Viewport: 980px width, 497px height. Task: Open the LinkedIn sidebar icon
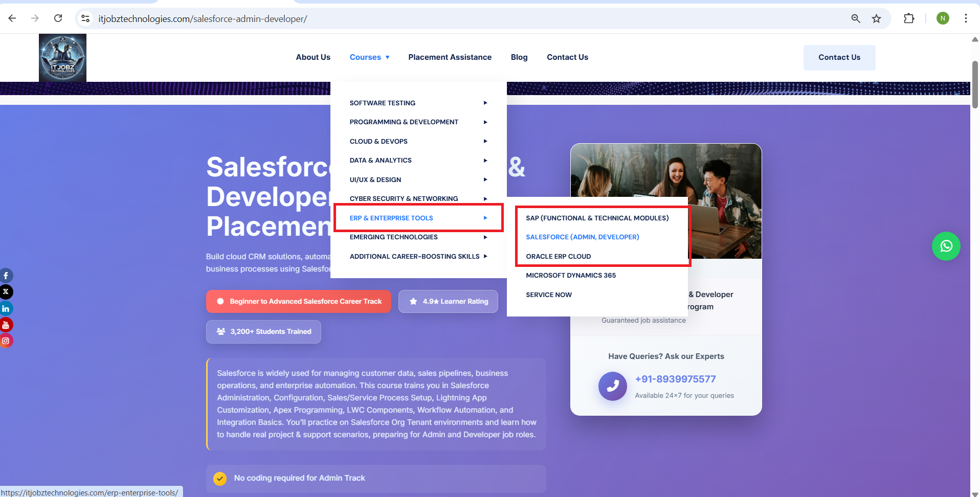point(6,308)
